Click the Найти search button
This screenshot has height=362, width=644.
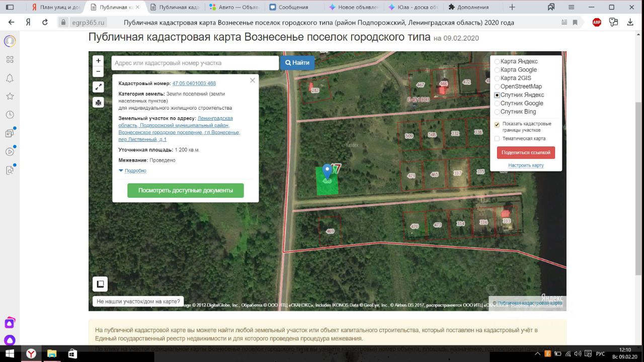point(297,63)
